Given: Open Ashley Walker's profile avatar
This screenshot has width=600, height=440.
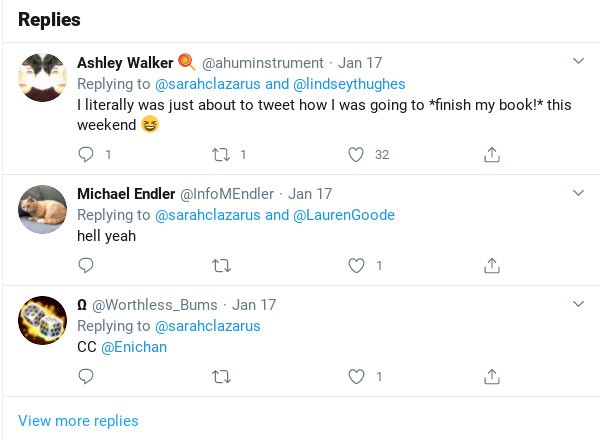Looking at the screenshot, I should tap(43, 77).
